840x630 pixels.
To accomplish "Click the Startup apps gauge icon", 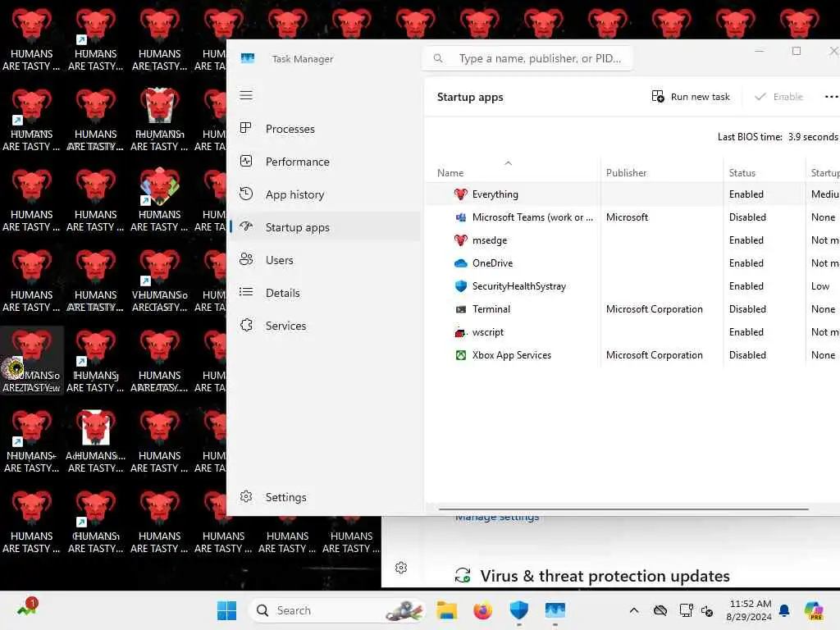I will (246, 226).
